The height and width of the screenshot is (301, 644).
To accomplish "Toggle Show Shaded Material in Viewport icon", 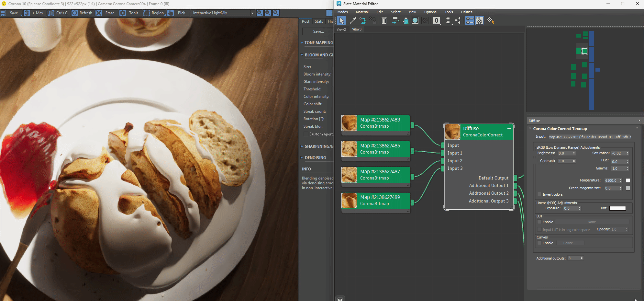I will 415,21.
